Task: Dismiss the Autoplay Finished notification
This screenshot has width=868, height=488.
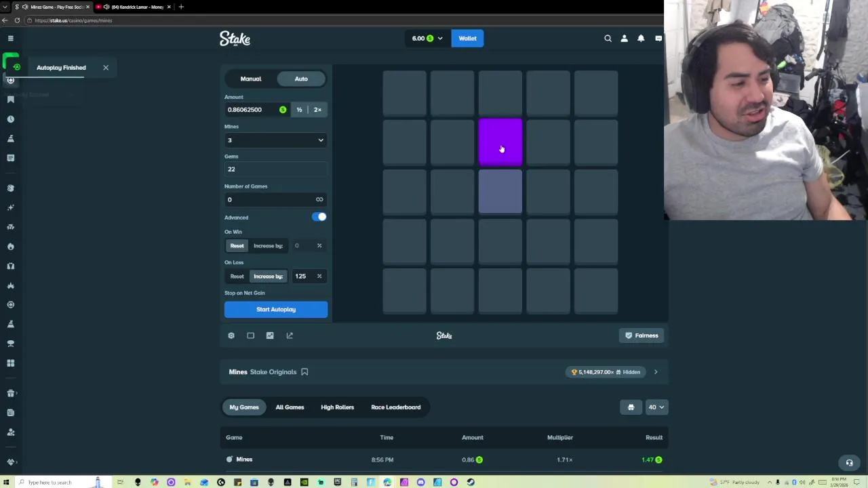Action: pyautogui.click(x=106, y=68)
